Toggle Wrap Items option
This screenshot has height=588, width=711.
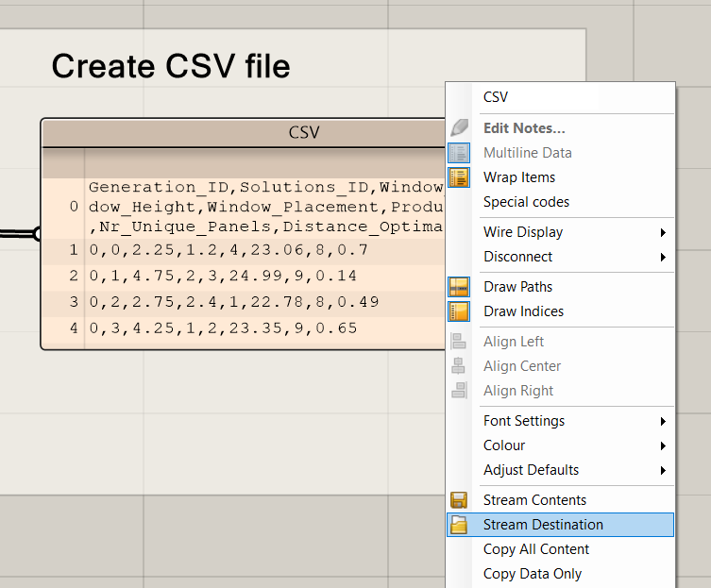561,177
